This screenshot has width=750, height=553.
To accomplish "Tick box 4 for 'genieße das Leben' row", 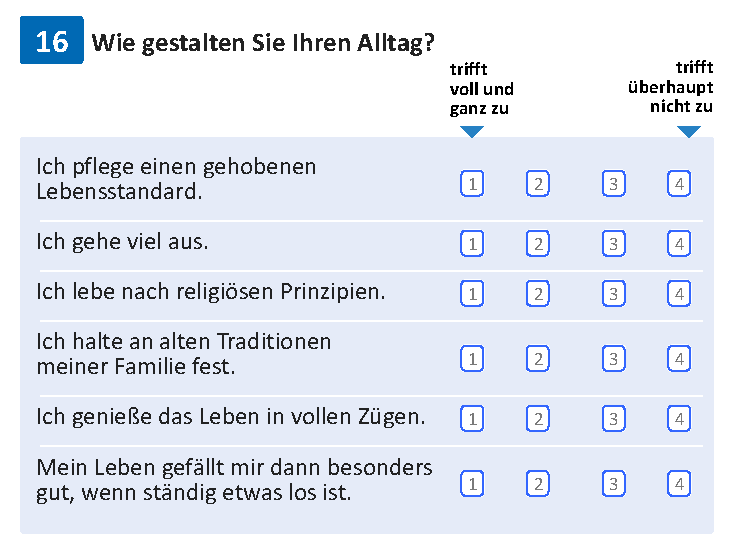I will (x=679, y=419).
